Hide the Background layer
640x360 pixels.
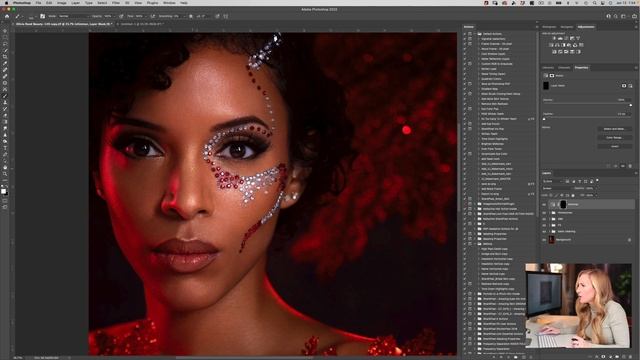pyautogui.click(x=544, y=240)
